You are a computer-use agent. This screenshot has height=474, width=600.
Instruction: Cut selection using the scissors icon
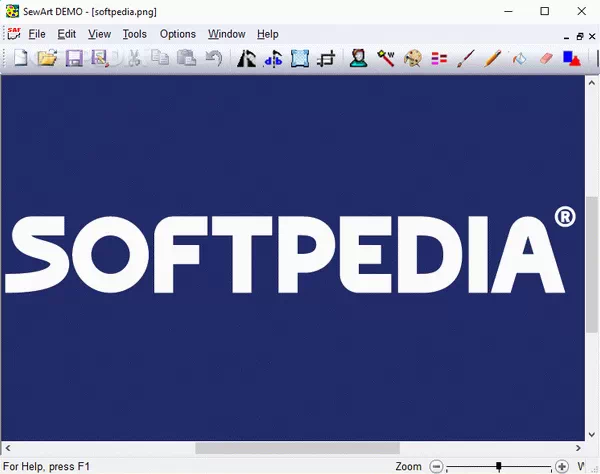134,59
